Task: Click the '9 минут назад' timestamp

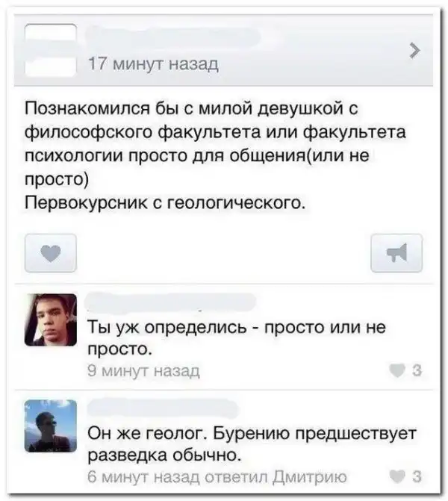Action: tap(143, 371)
